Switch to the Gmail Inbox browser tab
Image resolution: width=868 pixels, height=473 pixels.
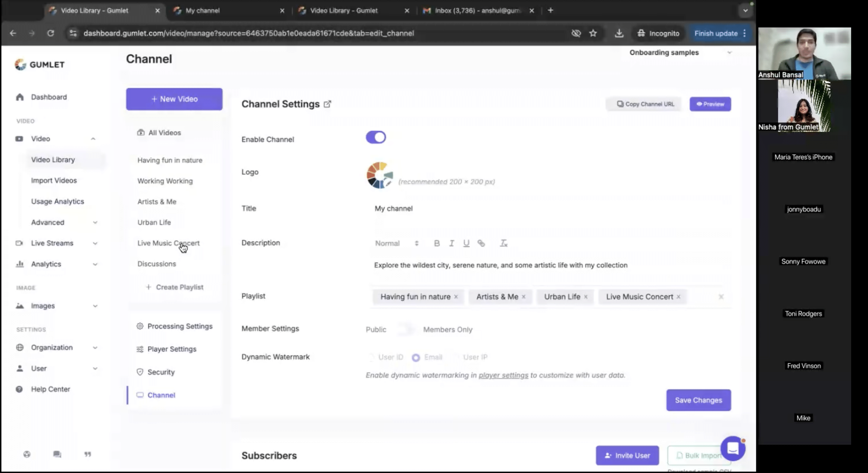click(x=479, y=11)
